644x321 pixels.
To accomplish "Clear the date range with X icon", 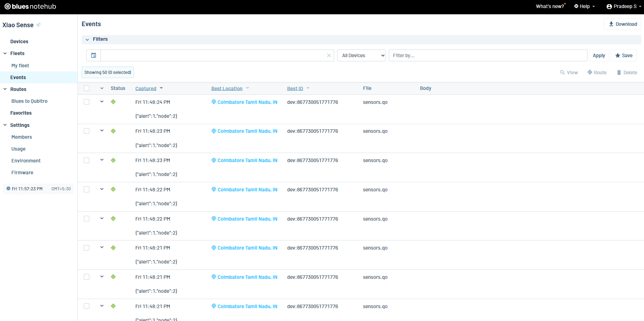I will point(329,55).
